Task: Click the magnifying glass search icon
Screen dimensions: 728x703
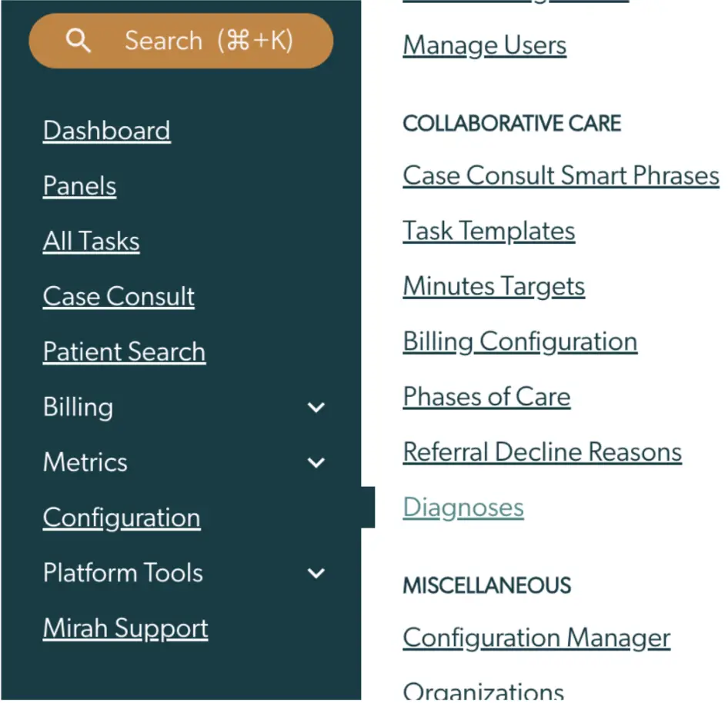Action: 79,41
